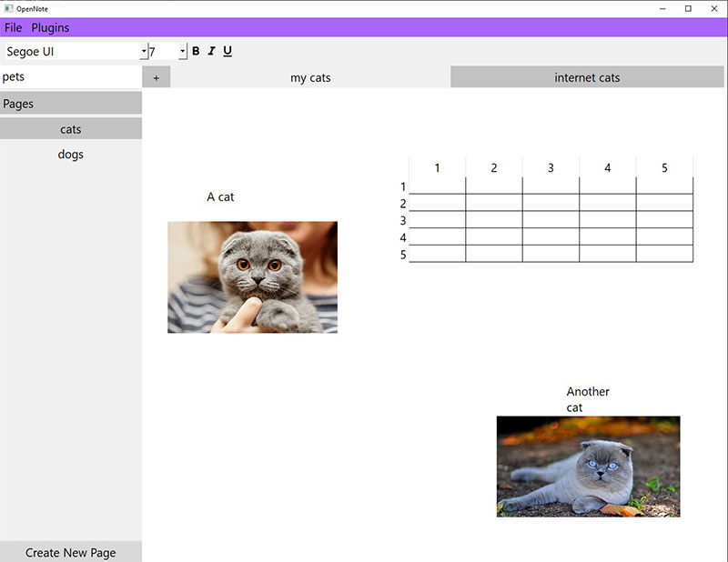This screenshot has width=728, height=562.
Task: Switch to the internet cats tab
Action: [587, 77]
